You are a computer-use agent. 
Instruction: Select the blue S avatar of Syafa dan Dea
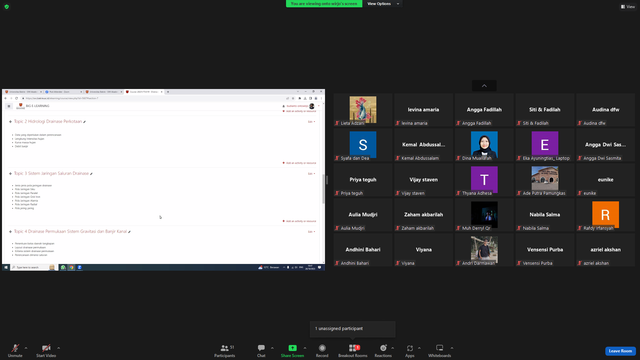click(x=363, y=144)
